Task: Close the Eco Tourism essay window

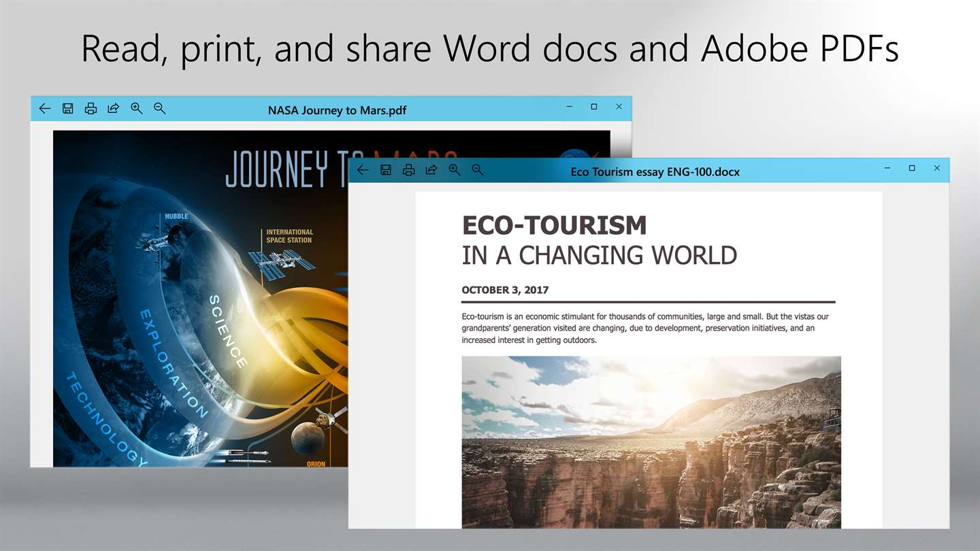Action: point(937,168)
